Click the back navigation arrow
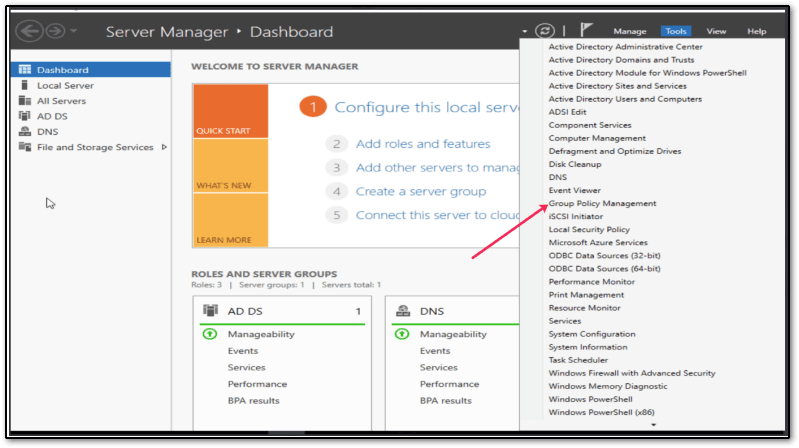Viewport: 799px width, 448px height. (x=29, y=31)
